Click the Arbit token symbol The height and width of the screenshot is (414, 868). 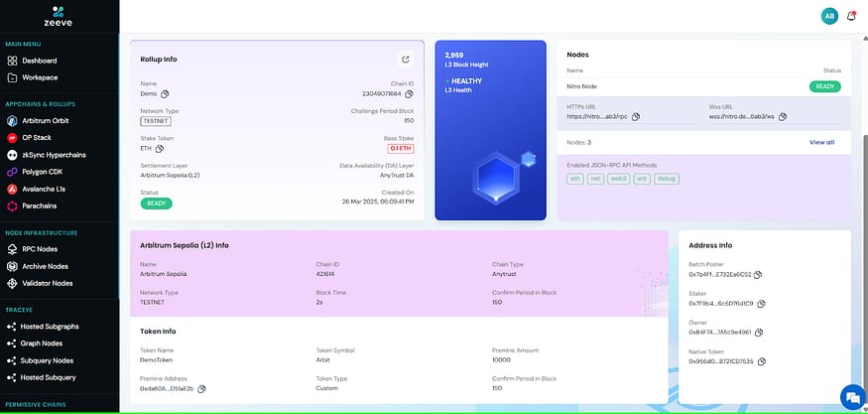322,360
